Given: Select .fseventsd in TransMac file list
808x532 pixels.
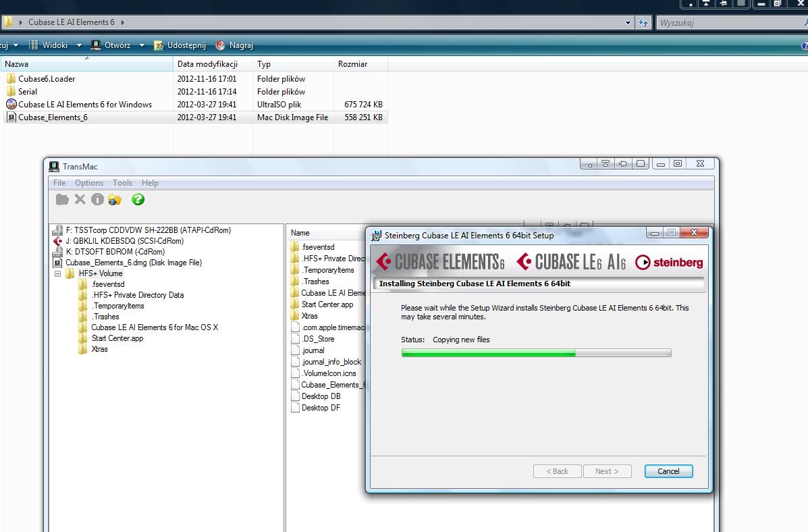Looking at the screenshot, I should [318, 247].
